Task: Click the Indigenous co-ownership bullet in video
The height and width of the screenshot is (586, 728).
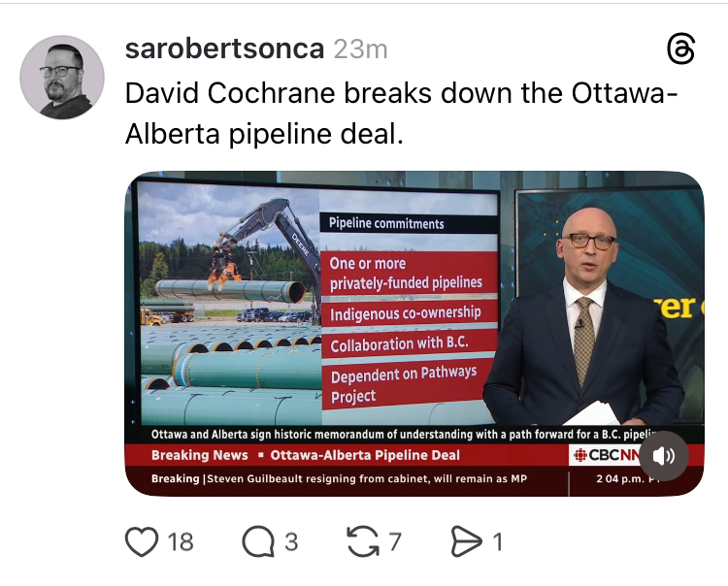Action: click(406, 313)
